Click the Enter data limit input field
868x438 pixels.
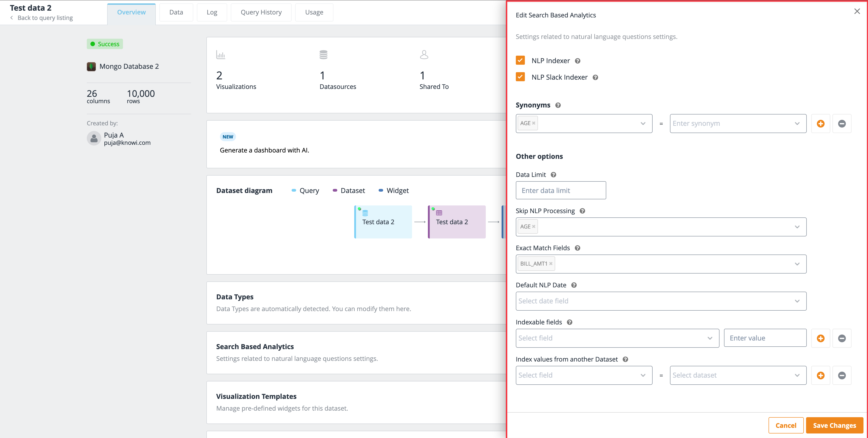click(561, 190)
